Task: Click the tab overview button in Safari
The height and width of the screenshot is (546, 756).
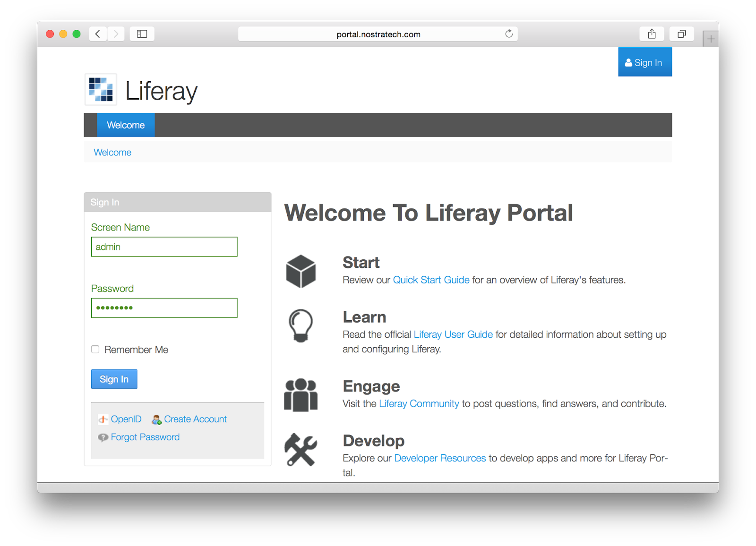Action: (681, 34)
